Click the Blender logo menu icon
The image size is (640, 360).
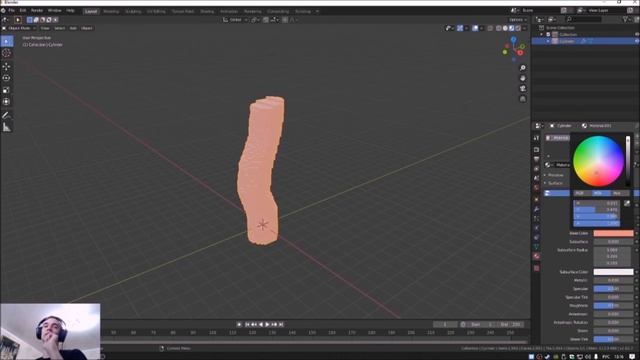tap(3, 11)
